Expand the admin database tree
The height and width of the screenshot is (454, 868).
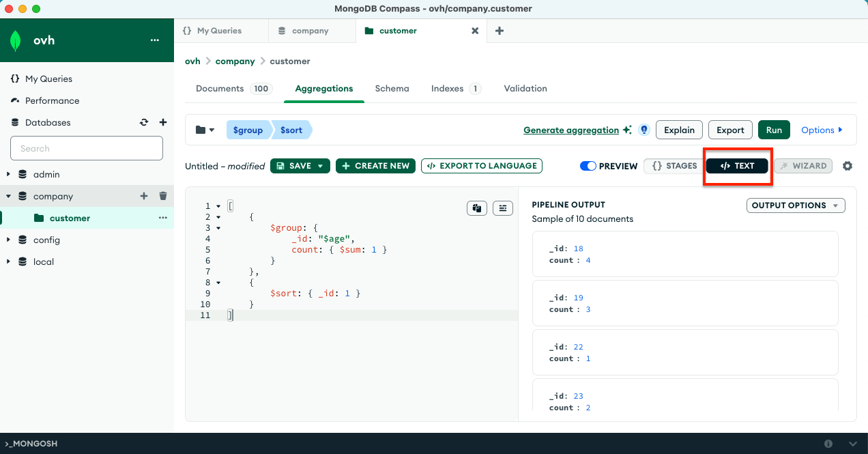point(8,174)
